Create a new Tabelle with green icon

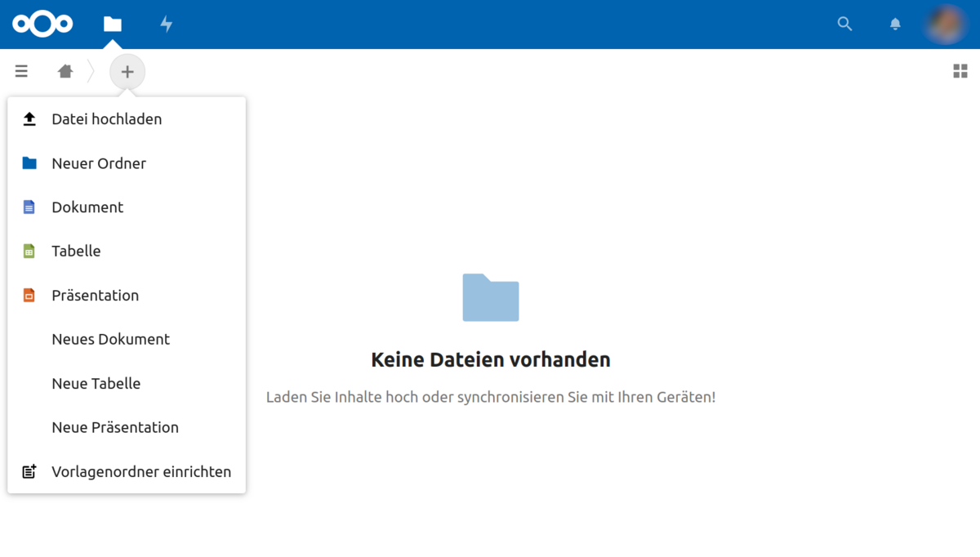[x=76, y=252]
